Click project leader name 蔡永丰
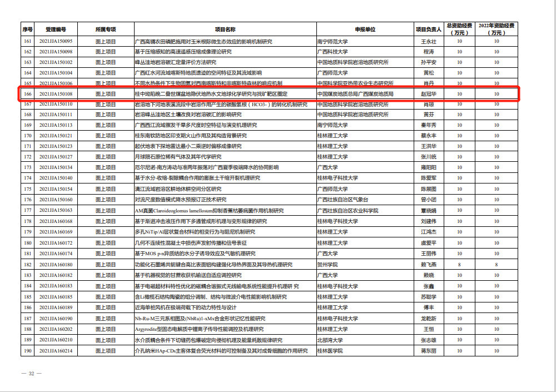Viewport: 556px width, 392px height. (429, 136)
